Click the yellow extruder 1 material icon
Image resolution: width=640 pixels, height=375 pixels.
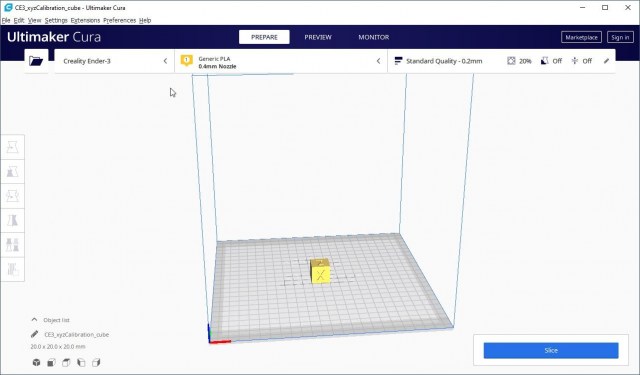point(187,61)
